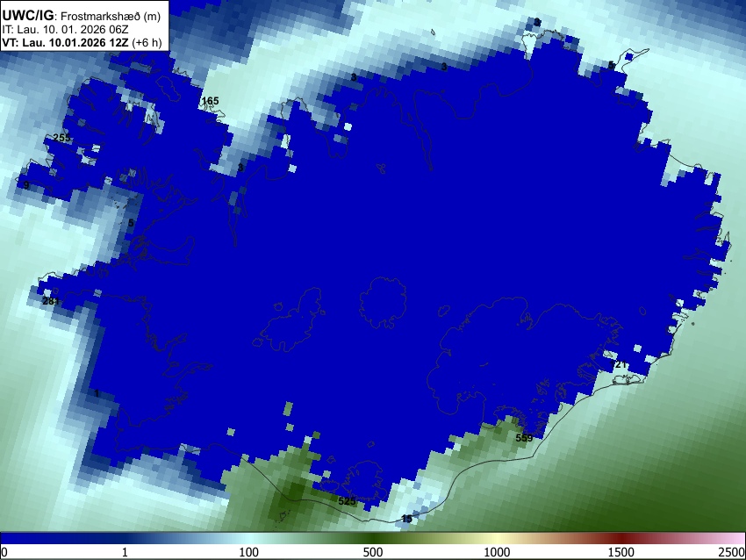Viewport: 746px width, 560px height.
Task: Click the map value '15' on the south coast
Action: coord(406,519)
